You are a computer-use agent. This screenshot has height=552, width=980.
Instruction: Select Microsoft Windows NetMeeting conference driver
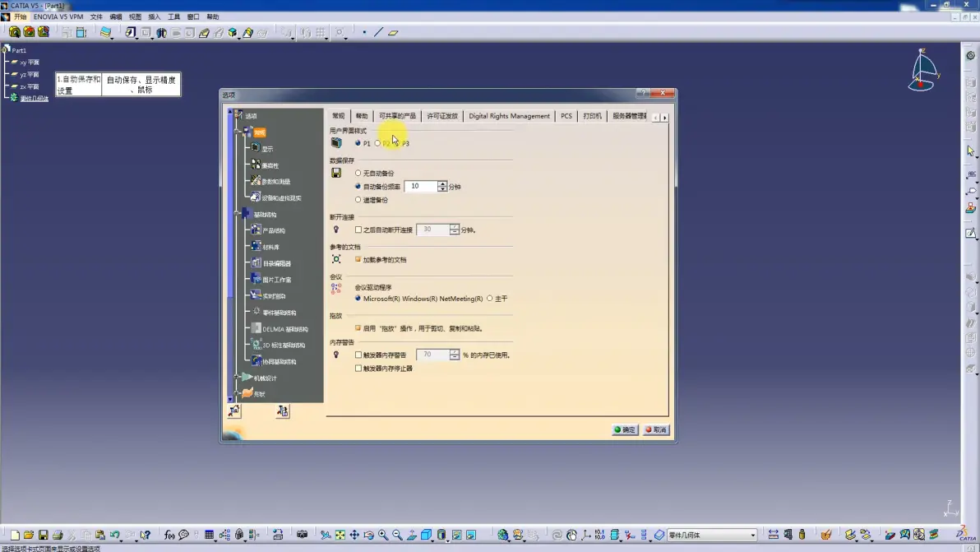pyautogui.click(x=358, y=299)
